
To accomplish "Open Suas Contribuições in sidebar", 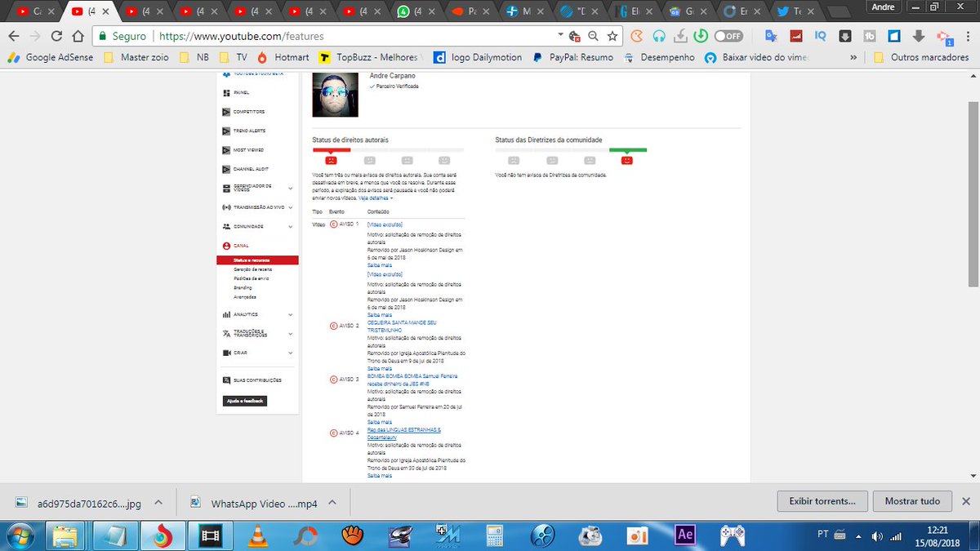I will 252,380.
